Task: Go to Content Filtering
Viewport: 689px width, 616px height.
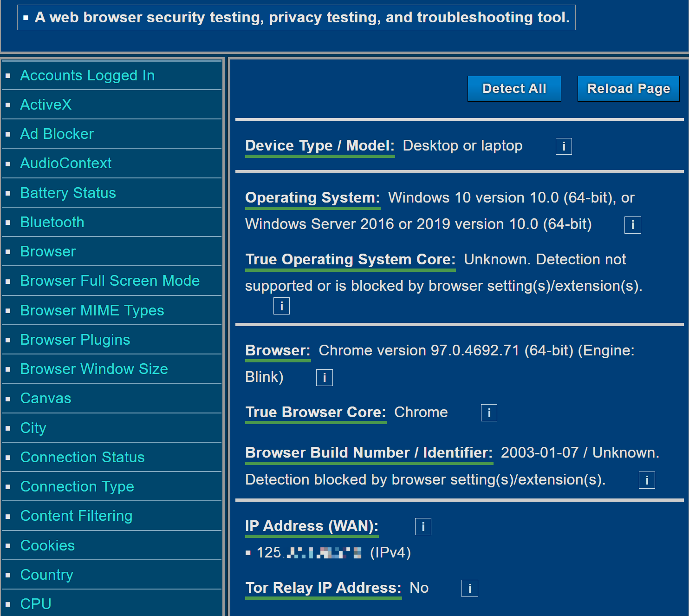Action: click(77, 516)
